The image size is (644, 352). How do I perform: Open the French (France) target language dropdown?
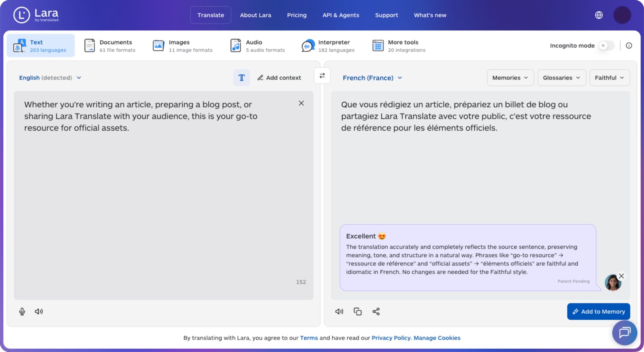coord(373,78)
